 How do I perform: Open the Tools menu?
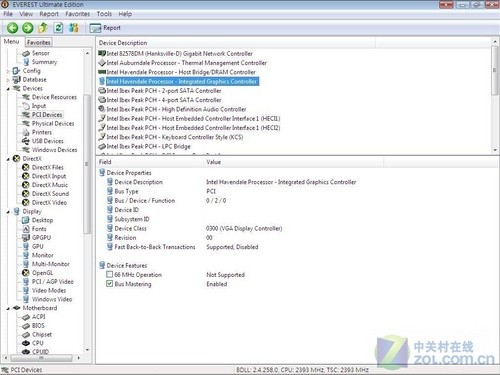(104, 14)
